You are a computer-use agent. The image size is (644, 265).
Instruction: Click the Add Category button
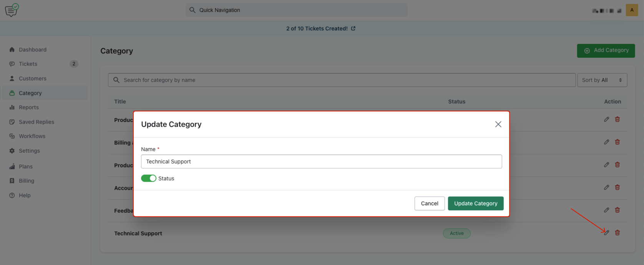606,50
